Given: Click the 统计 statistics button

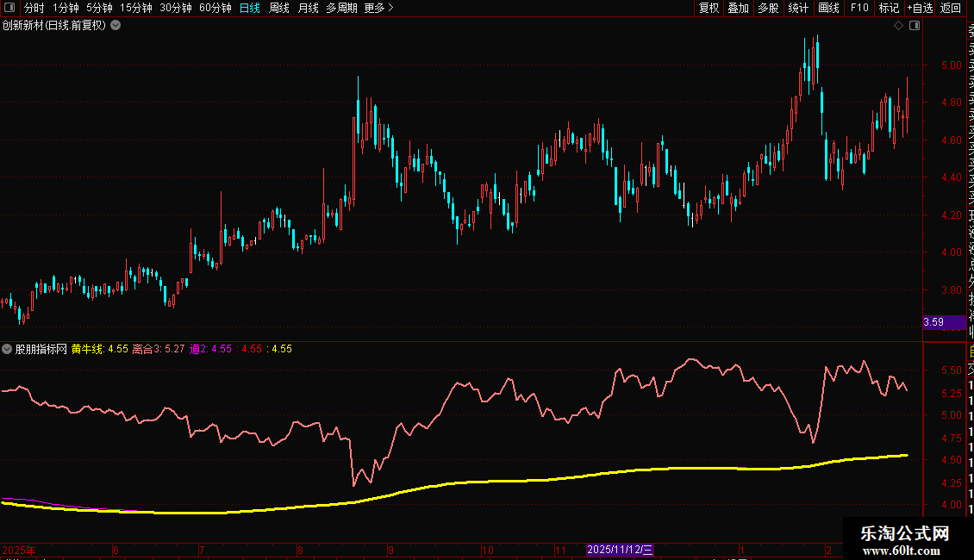Looking at the screenshot, I should click(798, 8).
